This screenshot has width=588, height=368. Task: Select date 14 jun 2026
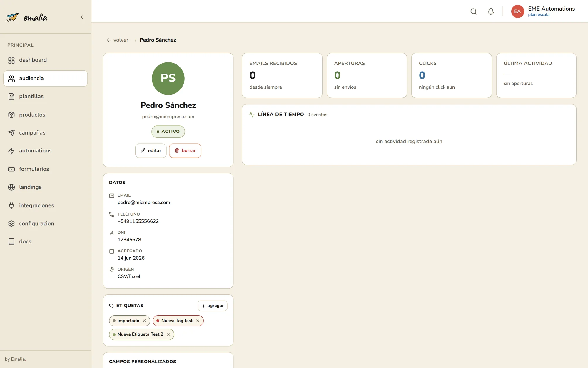[x=131, y=258]
